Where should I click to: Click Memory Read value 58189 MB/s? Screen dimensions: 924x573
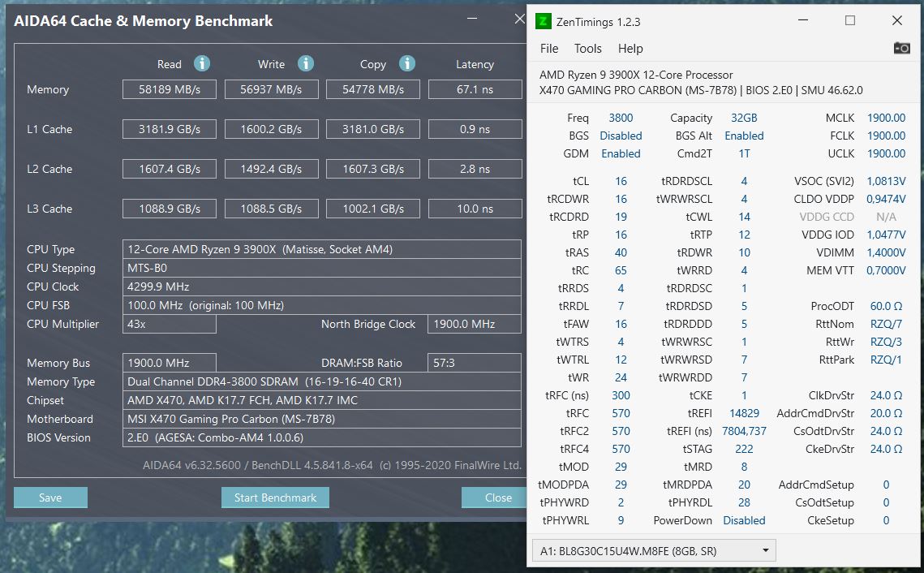[169, 89]
